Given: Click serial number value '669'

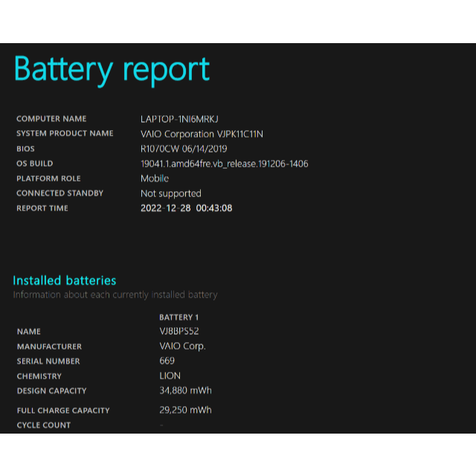Looking at the screenshot, I should tap(167, 361).
